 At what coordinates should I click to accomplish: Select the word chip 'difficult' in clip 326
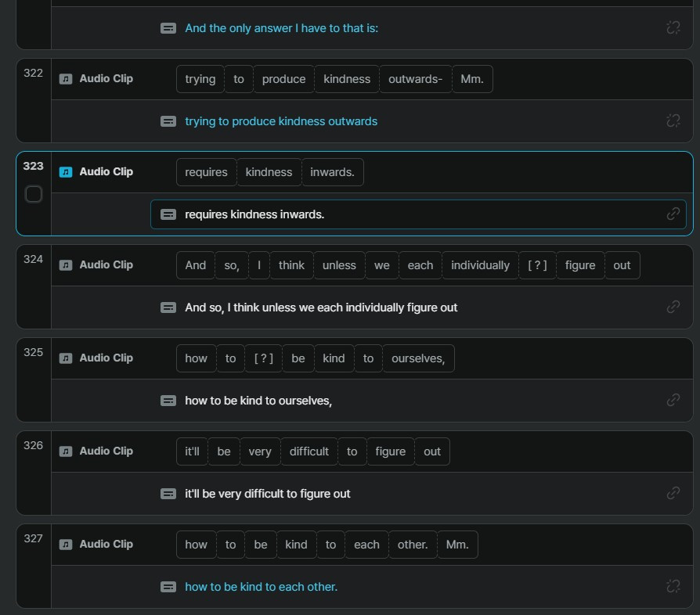click(309, 451)
